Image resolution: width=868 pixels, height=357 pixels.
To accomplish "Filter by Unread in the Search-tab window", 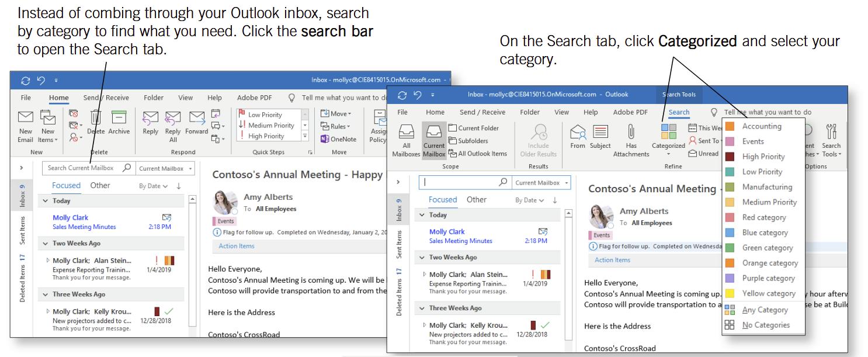I will click(x=704, y=154).
